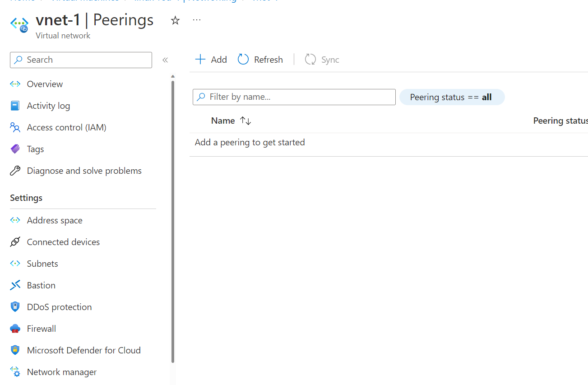Screen dimensions: 588x385
Task: Click the purple Tags icon
Action: coord(15,149)
